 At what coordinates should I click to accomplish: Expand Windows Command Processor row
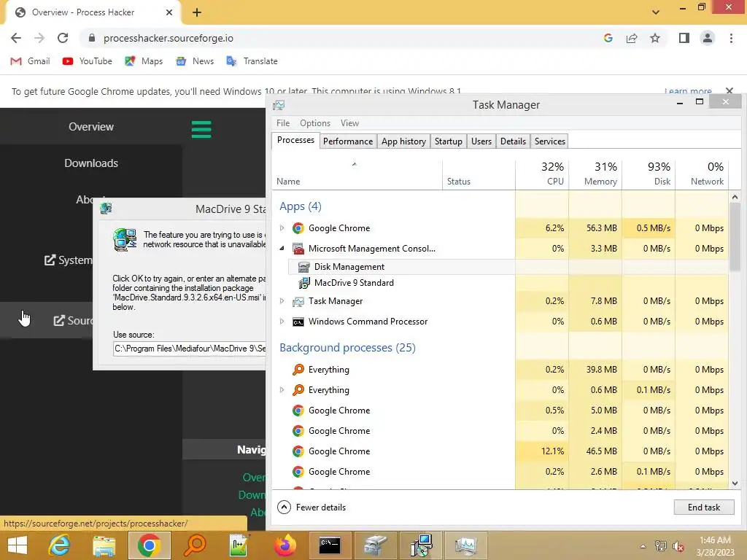pyautogui.click(x=282, y=322)
